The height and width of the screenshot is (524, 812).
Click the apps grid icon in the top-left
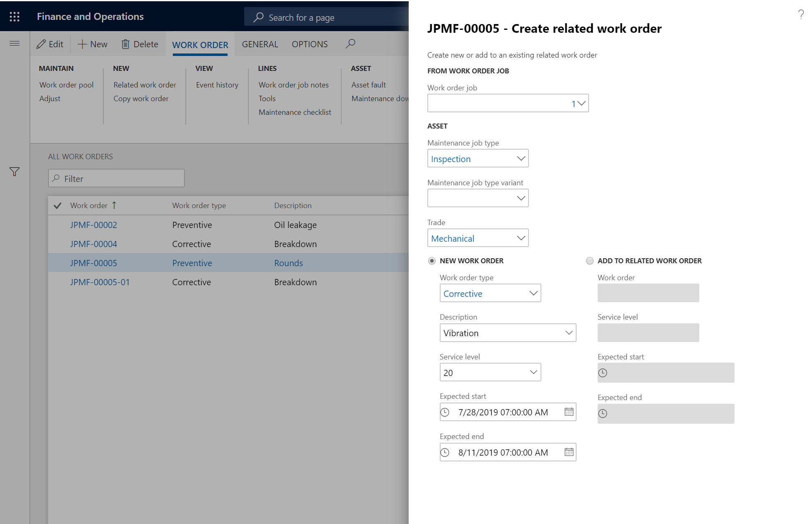click(15, 16)
